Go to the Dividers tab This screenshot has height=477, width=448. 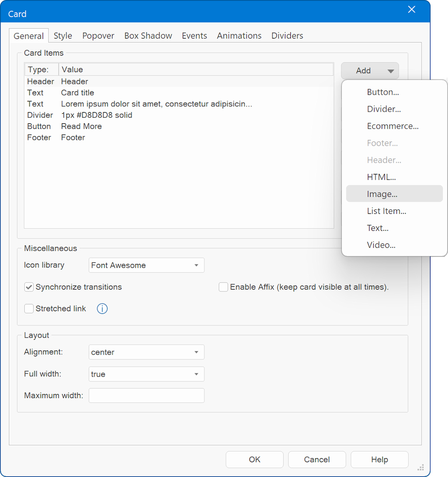[287, 36]
